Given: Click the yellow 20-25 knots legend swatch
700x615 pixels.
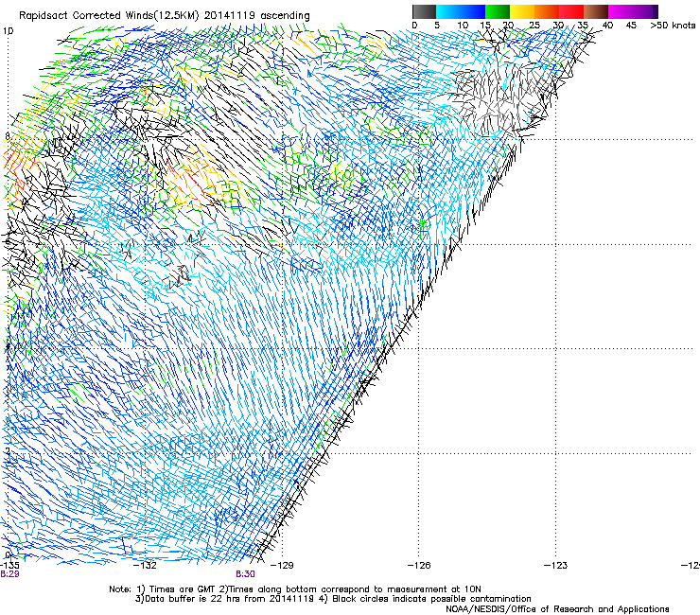Looking at the screenshot, I should [x=522, y=11].
